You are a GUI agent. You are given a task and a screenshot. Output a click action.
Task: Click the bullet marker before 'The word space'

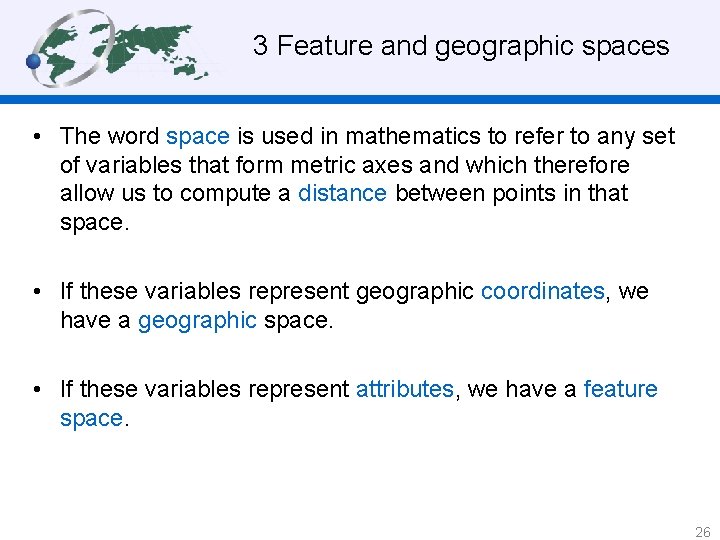(36, 136)
